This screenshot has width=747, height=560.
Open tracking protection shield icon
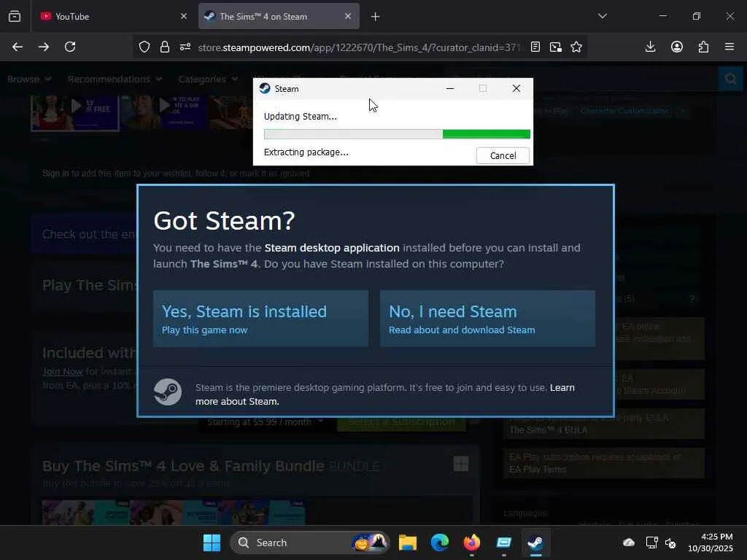point(144,47)
